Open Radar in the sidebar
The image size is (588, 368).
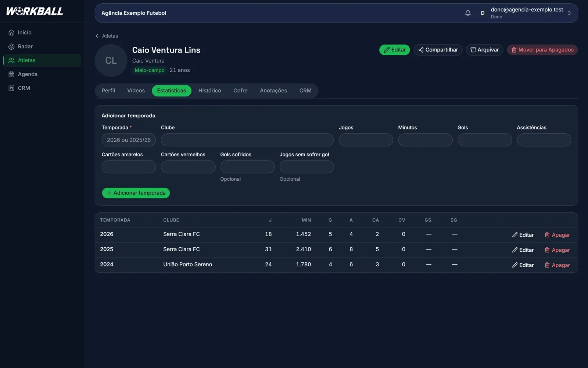(x=42, y=46)
